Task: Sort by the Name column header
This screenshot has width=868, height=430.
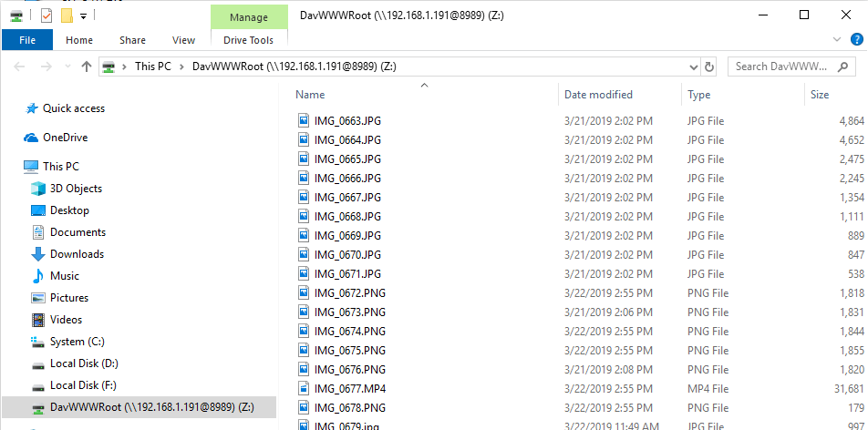Action: [310, 95]
